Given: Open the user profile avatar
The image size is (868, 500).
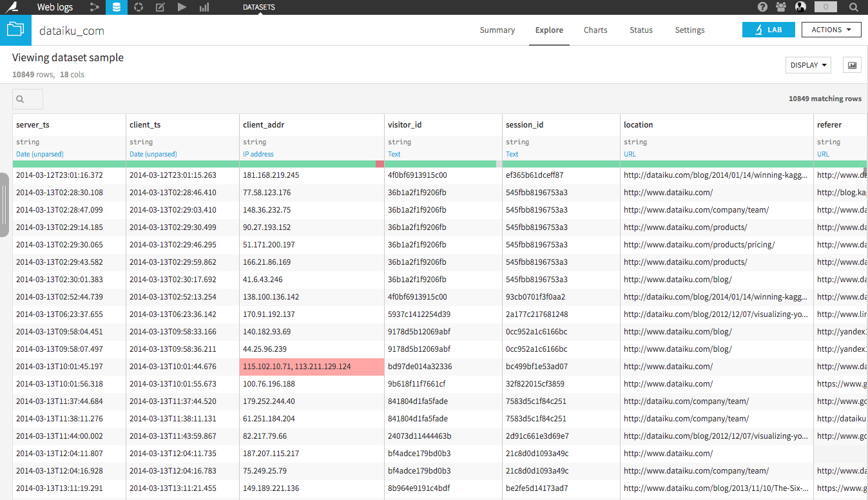Looking at the screenshot, I should pyautogui.click(x=801, y=7).
